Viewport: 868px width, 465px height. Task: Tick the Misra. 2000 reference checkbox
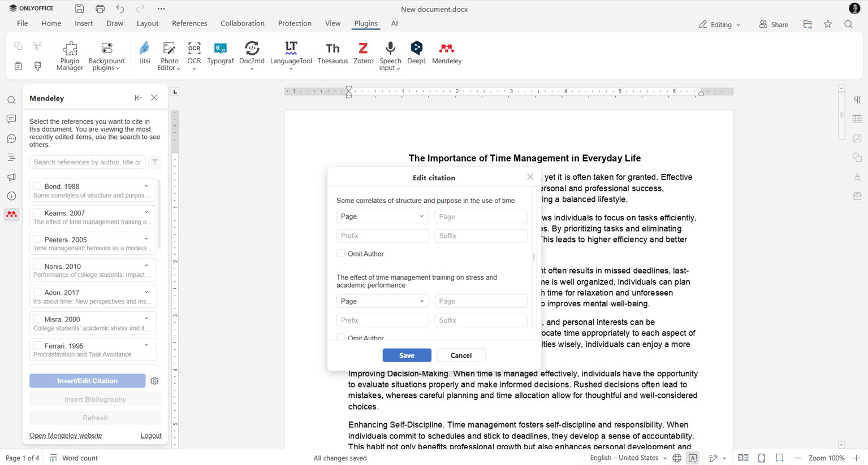coord(37,319)
